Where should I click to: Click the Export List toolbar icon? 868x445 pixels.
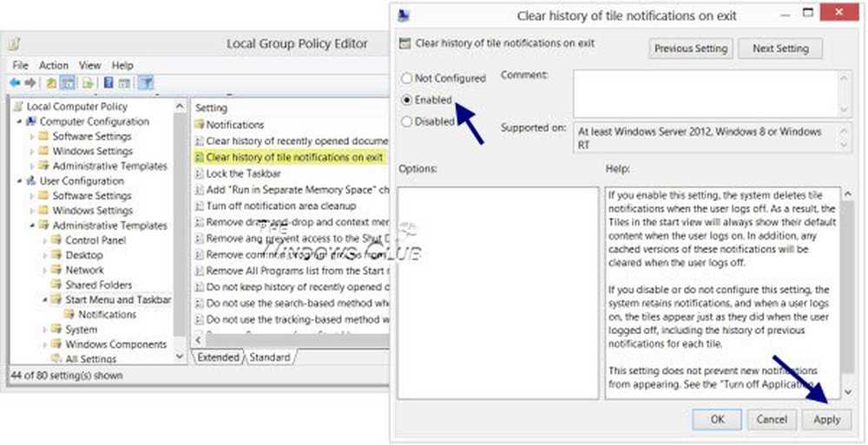click(88, 83)
